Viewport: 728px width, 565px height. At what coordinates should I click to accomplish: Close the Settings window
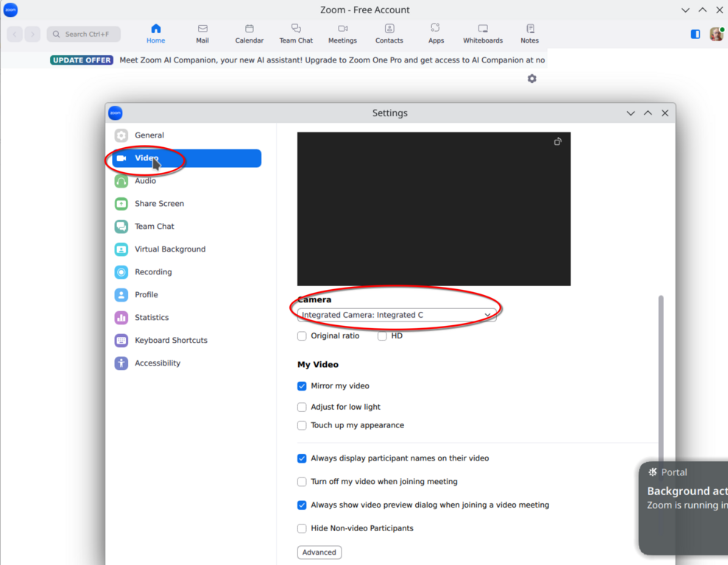pos(665,113)
